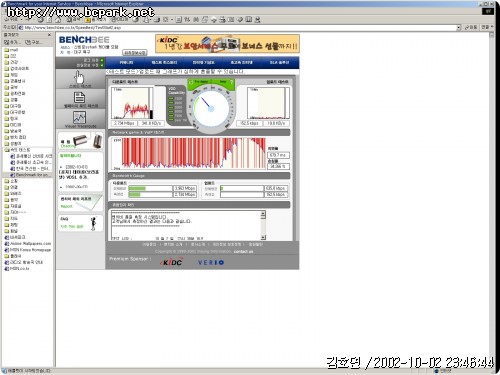Image resolution: width=500 pixels, height=375 pixels.
Task: Click inside the measurement results text area
Action: click(185, 225)
